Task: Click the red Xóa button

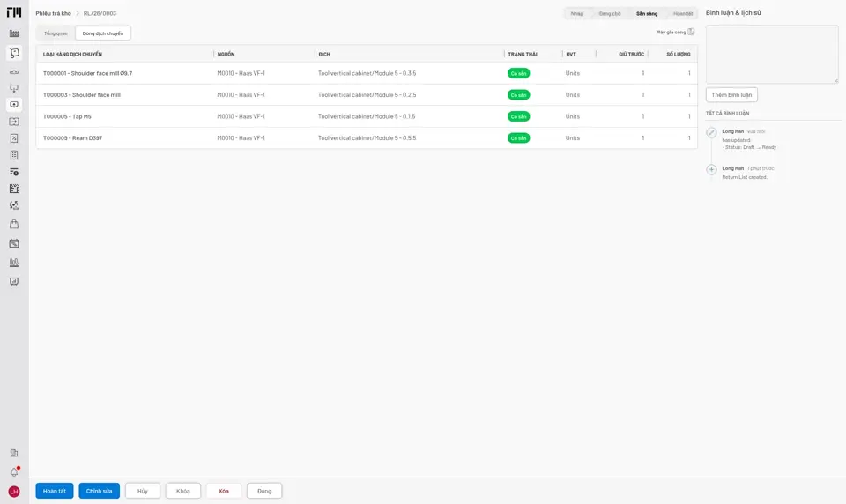Action: click(223, 491)
